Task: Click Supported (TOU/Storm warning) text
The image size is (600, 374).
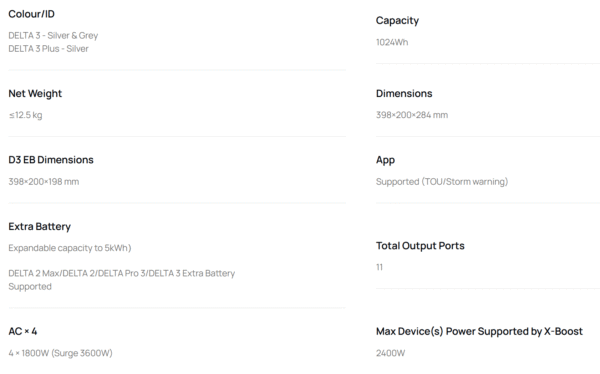Action: pos(442,181)
